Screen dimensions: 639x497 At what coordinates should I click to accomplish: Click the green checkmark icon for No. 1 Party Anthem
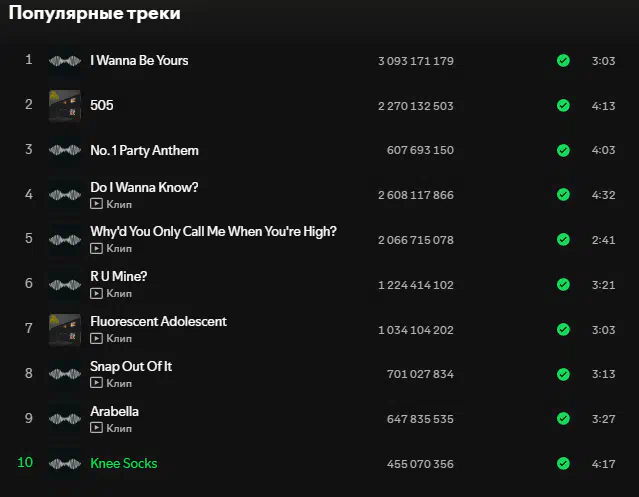click(563, 150)
